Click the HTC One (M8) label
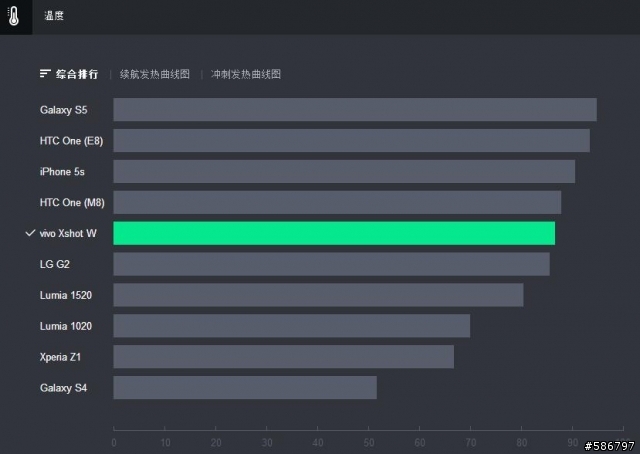This screenshot has width=640, height=454. tap(72, 203)
